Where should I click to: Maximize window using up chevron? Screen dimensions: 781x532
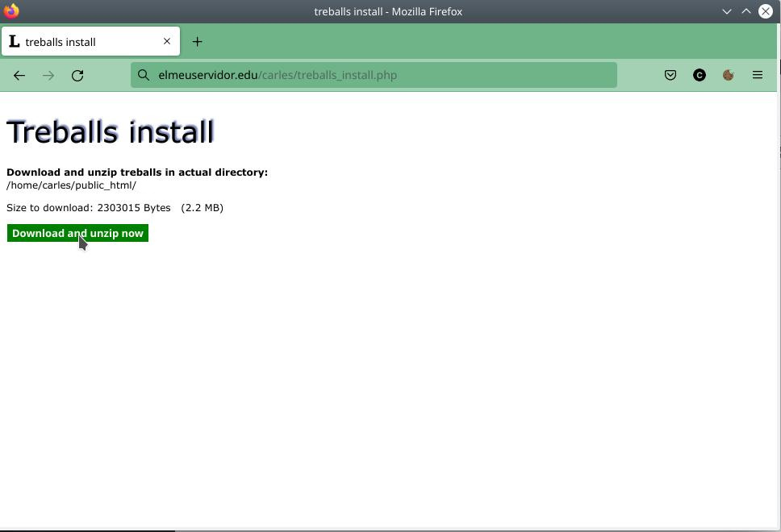[746, 11]
